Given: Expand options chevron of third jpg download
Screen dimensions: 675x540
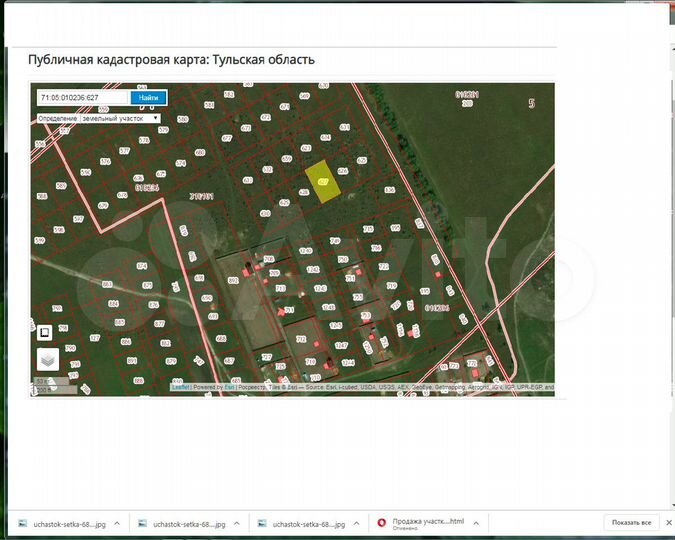Looking at the screenshot, I should (356, 523).
